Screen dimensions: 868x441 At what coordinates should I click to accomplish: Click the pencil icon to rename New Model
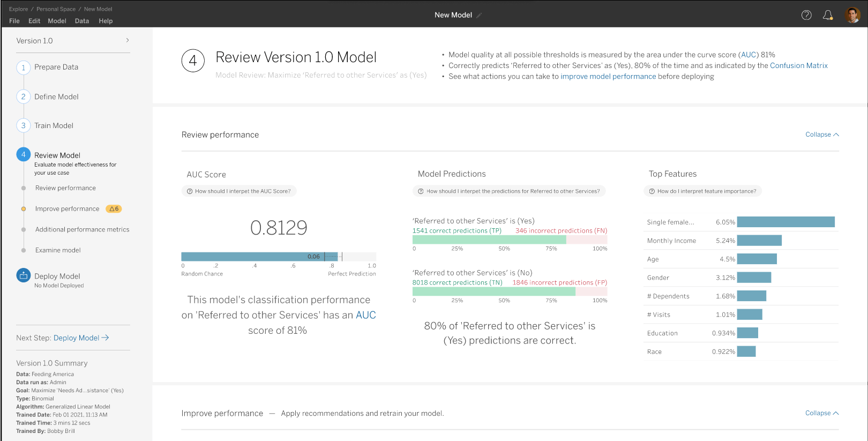[480, 16]
